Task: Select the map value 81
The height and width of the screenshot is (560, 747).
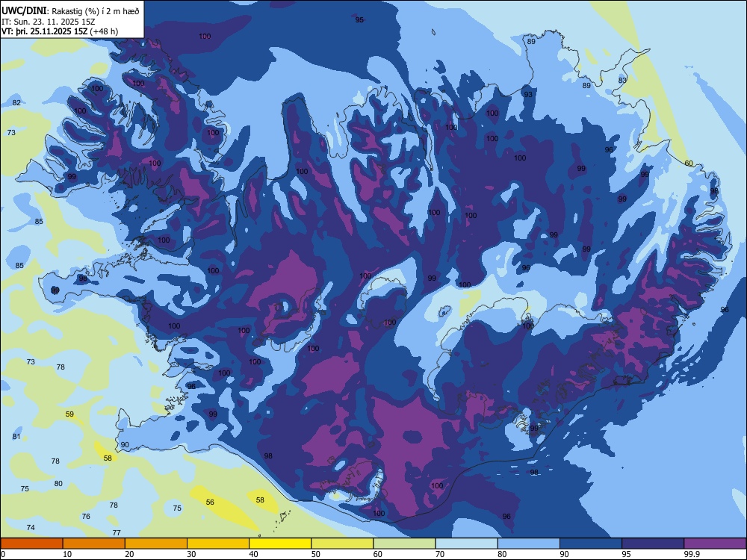Action: click(x=16, y=436)
